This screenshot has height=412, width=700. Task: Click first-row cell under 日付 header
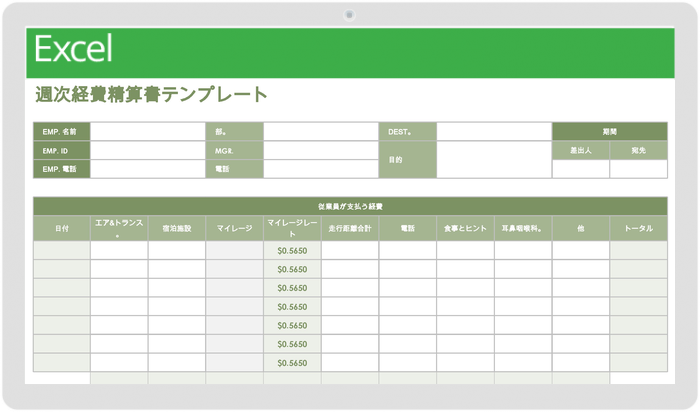click(x=62, y=251)
